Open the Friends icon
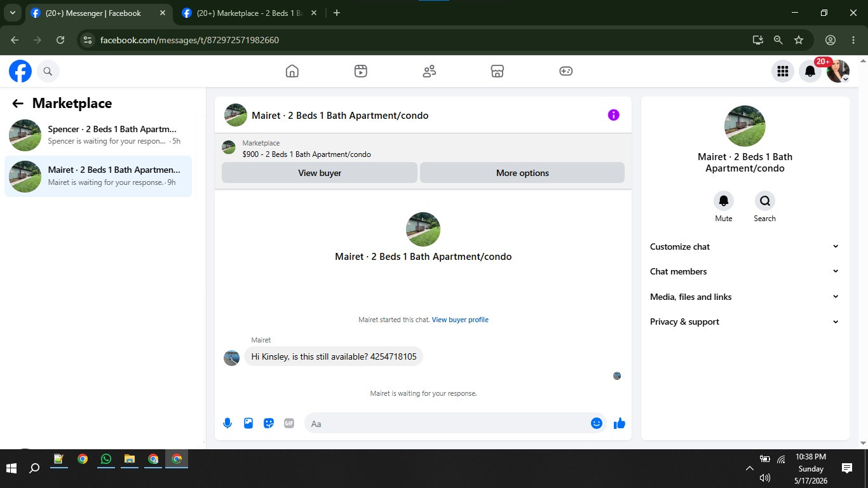 point(430,71)
